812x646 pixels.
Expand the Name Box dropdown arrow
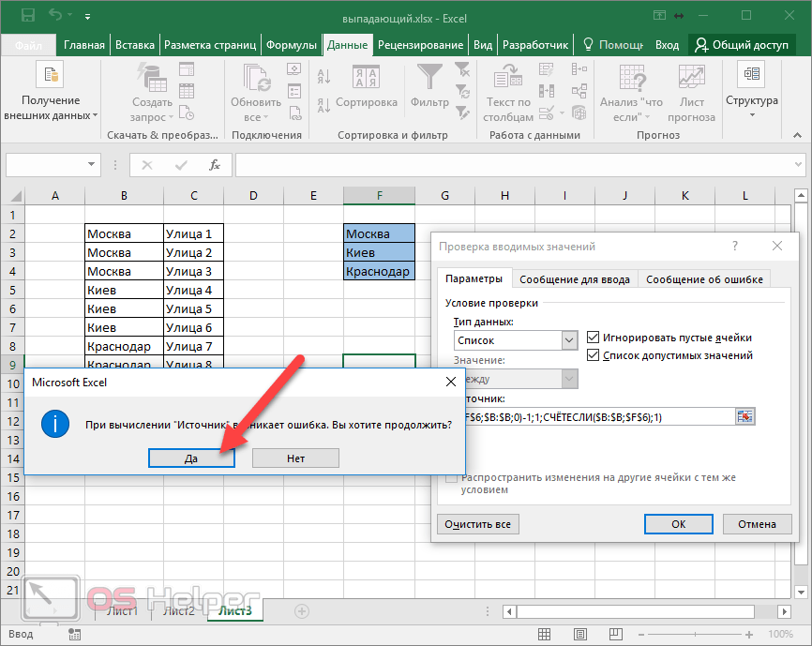[x=92, y=165]
